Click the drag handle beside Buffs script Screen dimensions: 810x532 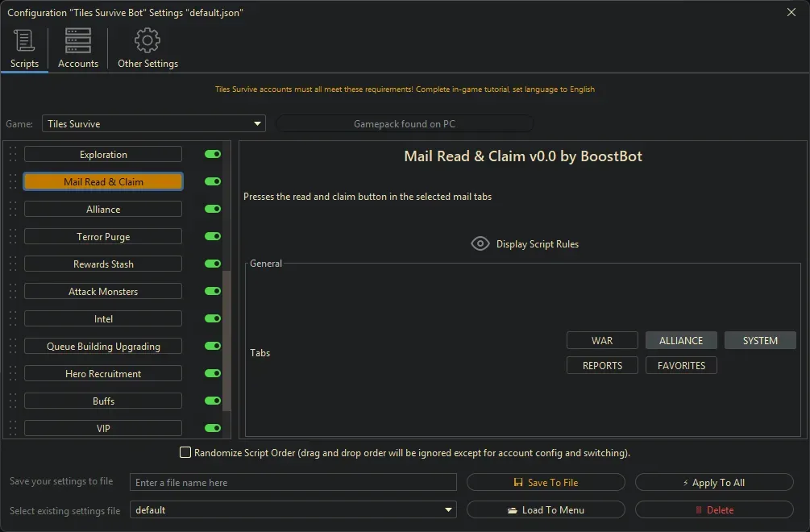[12, 401]
